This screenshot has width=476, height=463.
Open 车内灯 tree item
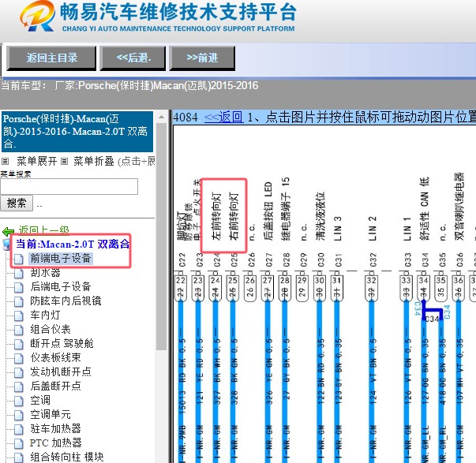[45, 315]
